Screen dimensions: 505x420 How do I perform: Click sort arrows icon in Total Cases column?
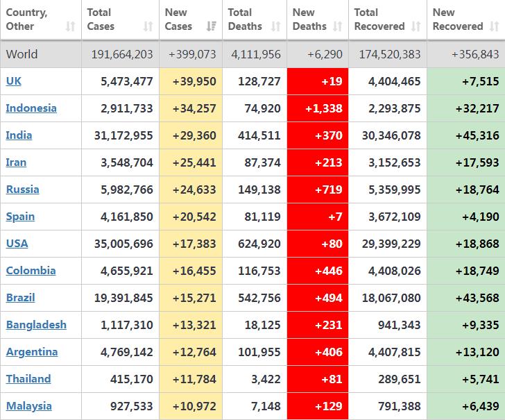(x=148, y=26)
